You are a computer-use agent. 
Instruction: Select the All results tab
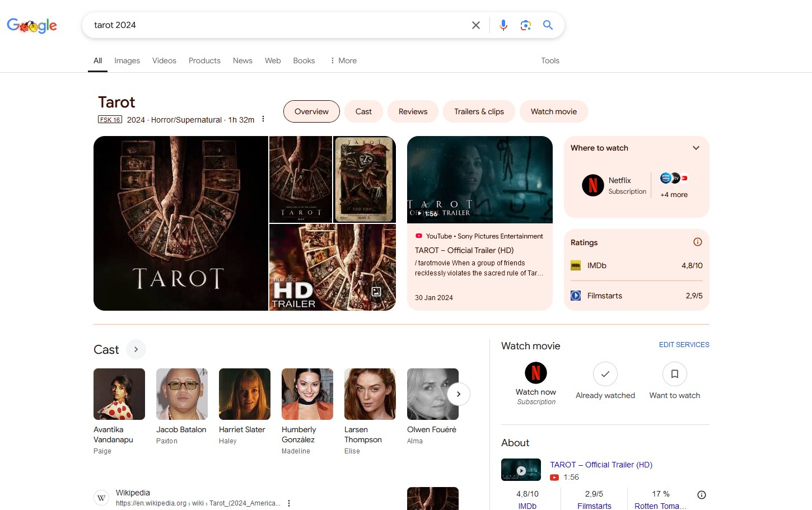98,60
